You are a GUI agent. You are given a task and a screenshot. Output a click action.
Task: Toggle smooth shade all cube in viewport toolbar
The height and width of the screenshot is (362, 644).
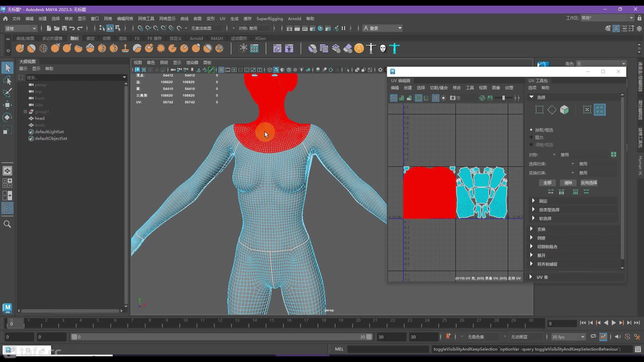(x=276, y=70)
